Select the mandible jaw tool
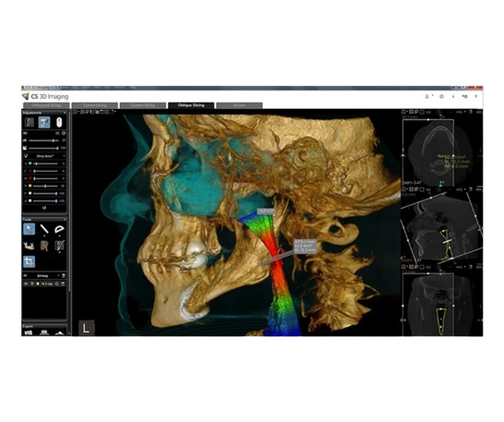 pos(30,246)
